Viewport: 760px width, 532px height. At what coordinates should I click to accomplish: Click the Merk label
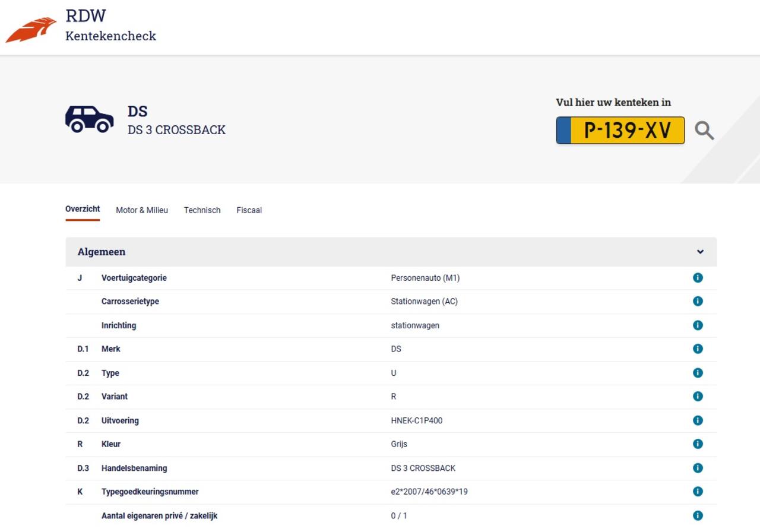coord(111,349)
